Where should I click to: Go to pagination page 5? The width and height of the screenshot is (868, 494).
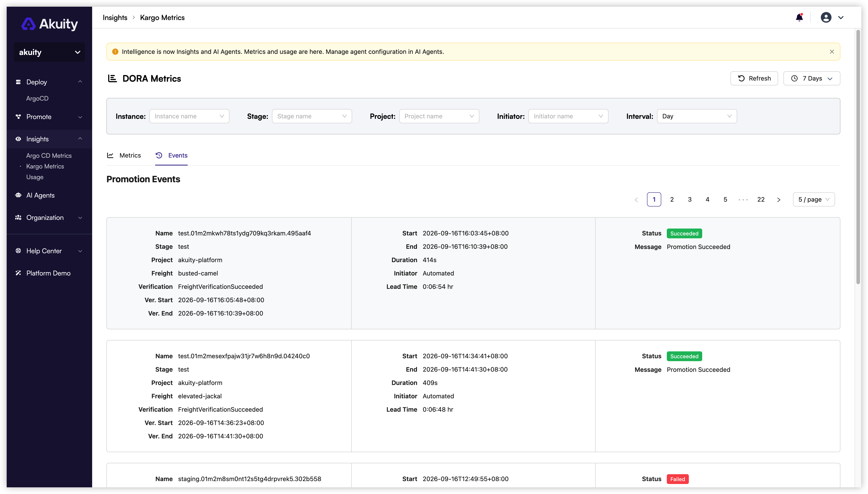pyautogui.click(x=725, y=200)
